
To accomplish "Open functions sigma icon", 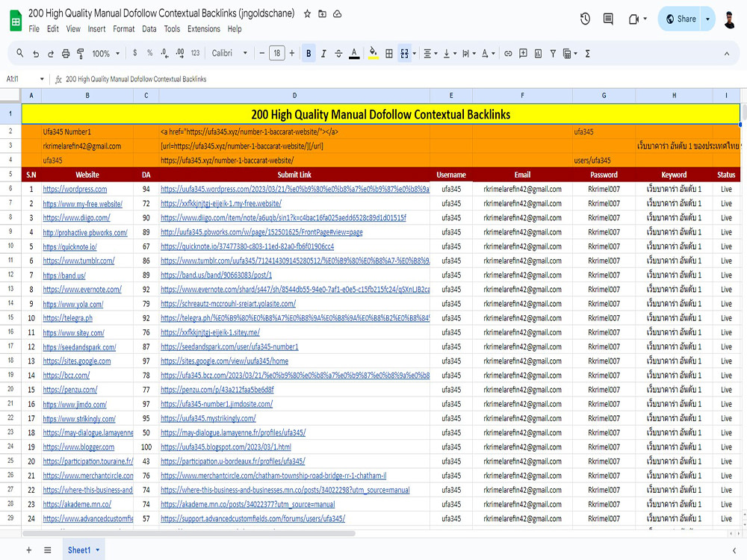I will pos(587,54).
